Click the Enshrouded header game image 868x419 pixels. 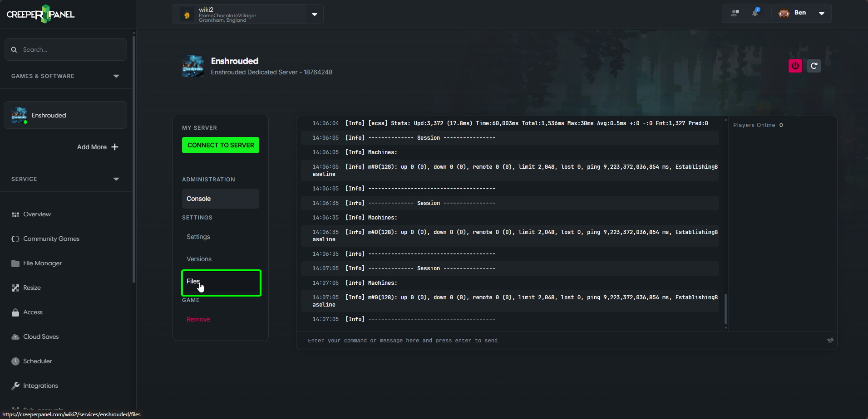pyautogui.click(x=193, y=66)
